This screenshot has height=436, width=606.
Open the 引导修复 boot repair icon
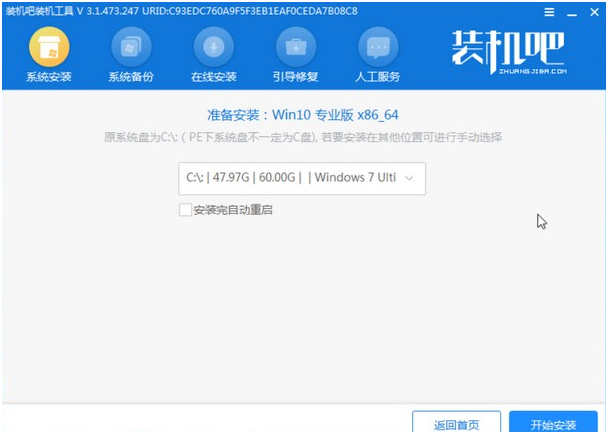pyautogui.click(x=295, y=48)
